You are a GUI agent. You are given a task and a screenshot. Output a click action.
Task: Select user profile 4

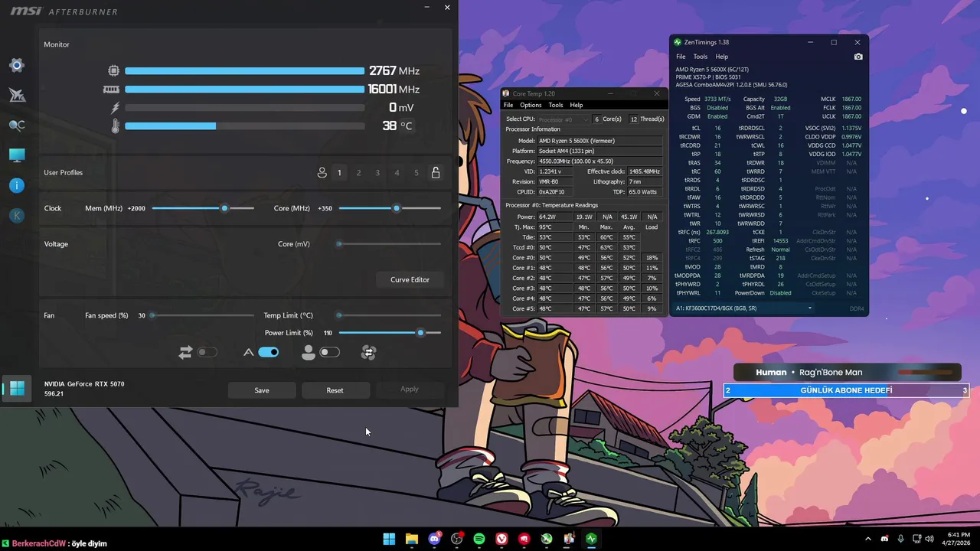[x=397, y=173]
